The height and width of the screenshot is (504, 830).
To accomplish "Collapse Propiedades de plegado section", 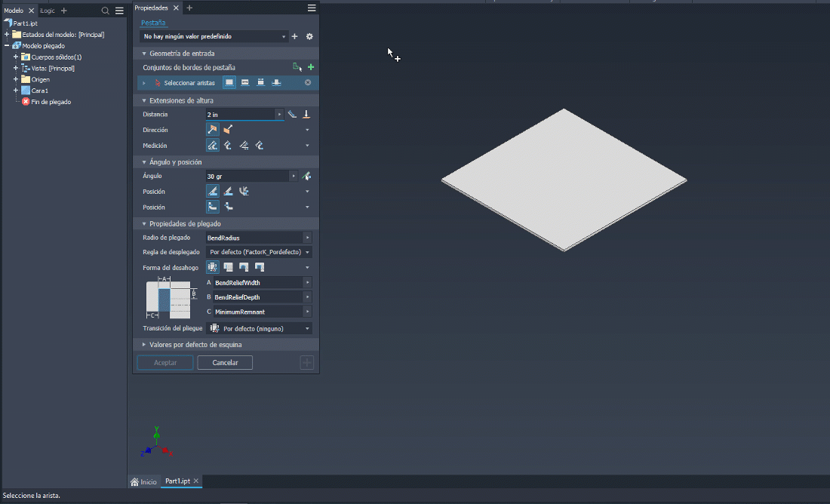I will click(144, 224).
